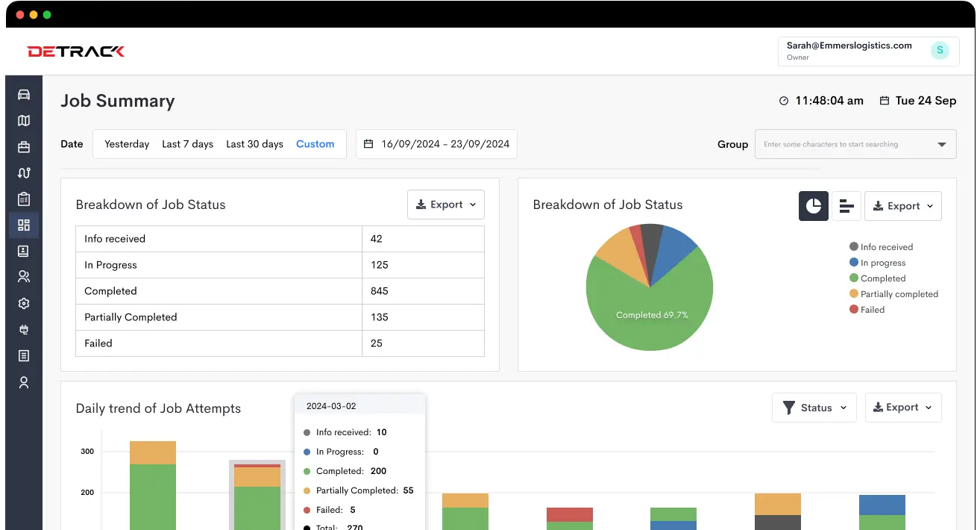Toggle Failed series in pie legend
The height and width of the screenshot is (530, 980).
click(x=867, y=310)
